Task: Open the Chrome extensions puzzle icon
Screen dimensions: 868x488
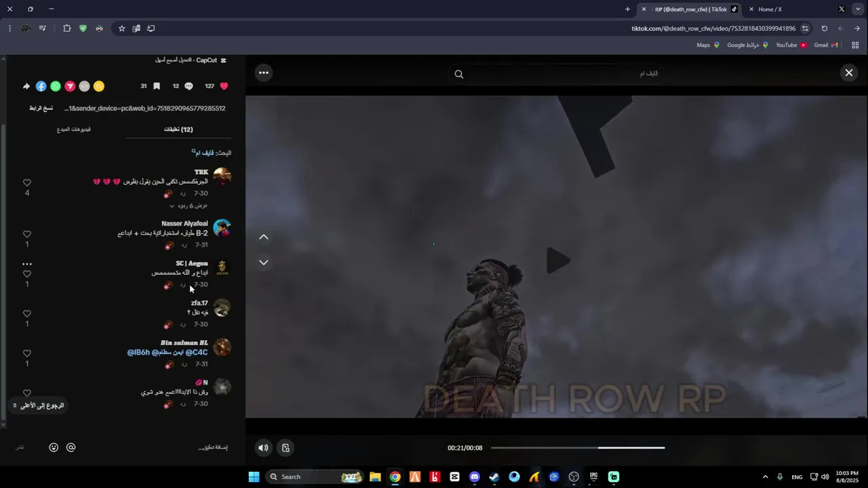Action: 66,28
